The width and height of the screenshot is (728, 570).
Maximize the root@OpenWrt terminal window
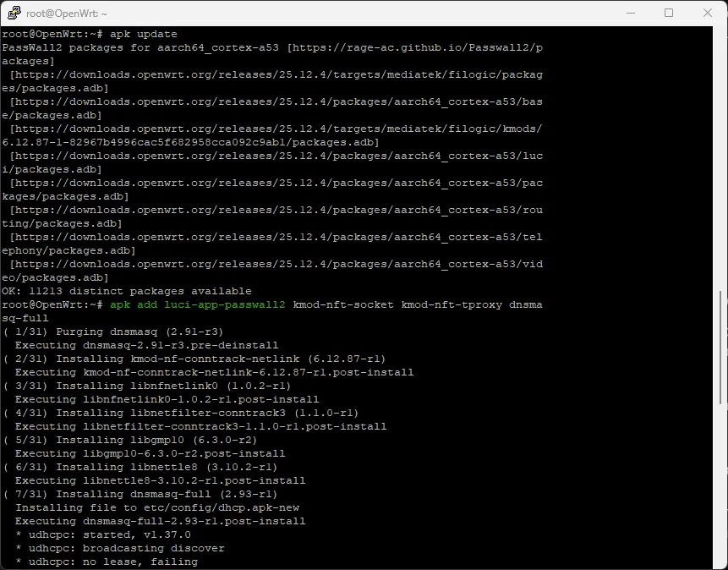tap(669, 13)
